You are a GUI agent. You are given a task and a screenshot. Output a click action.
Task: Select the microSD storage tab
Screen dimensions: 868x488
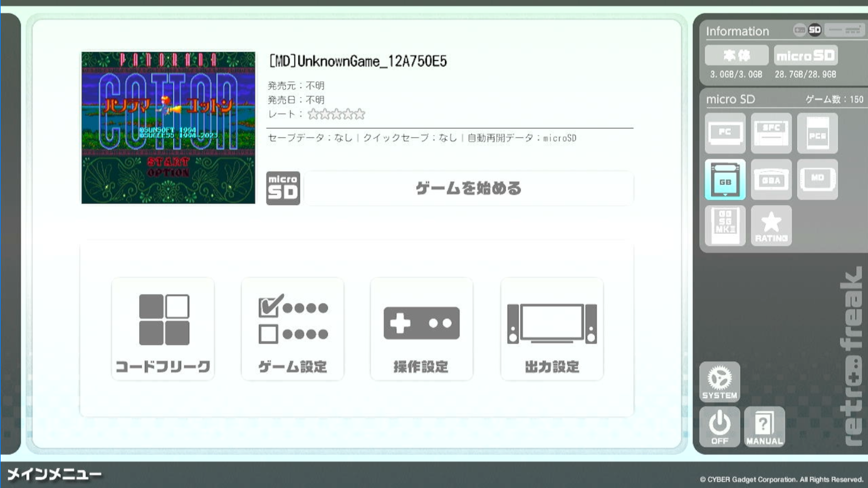805,56
